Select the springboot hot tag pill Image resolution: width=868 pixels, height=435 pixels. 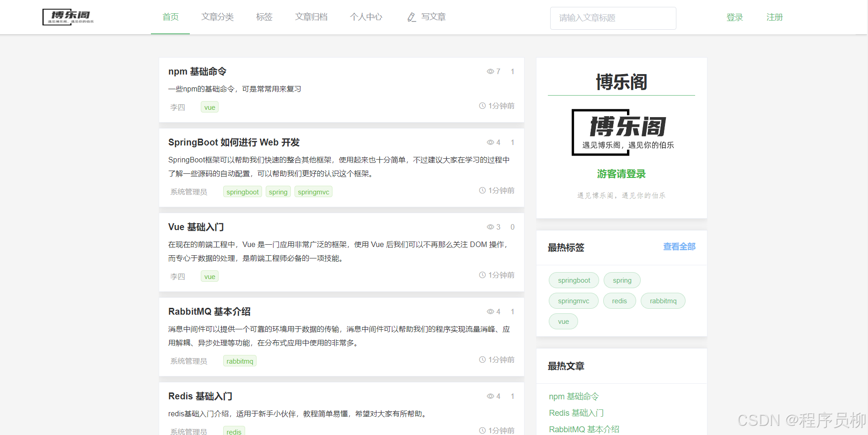pos(574,280)
